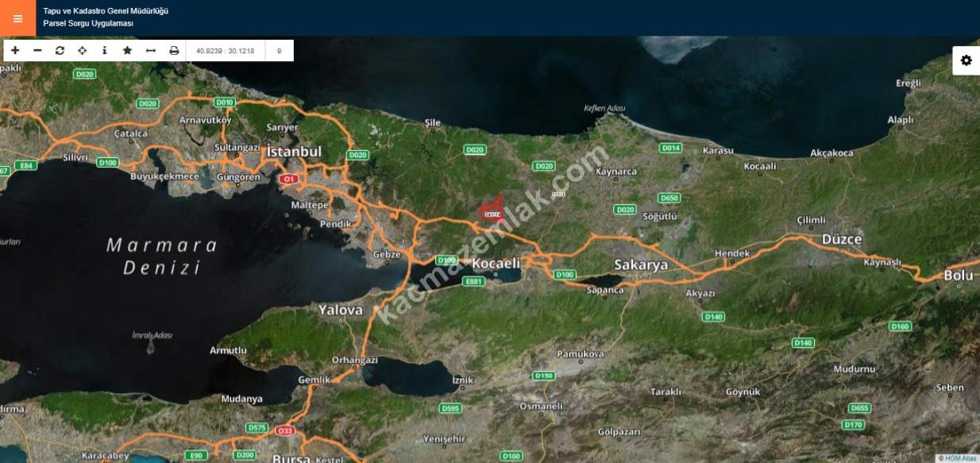980x463 pixels.
Task: Open the orange hamburger menu
Action: (18, 18)
